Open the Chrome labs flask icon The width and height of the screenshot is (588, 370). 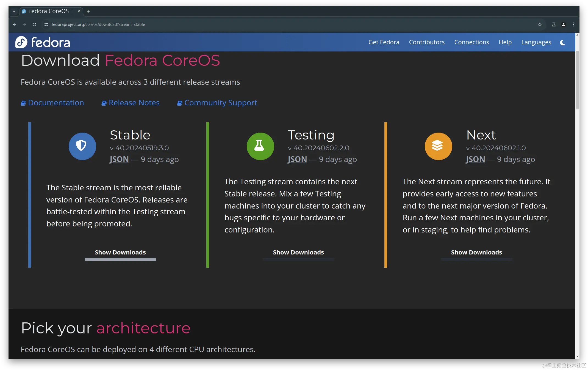pyautogui.click(x=554, y=24)
